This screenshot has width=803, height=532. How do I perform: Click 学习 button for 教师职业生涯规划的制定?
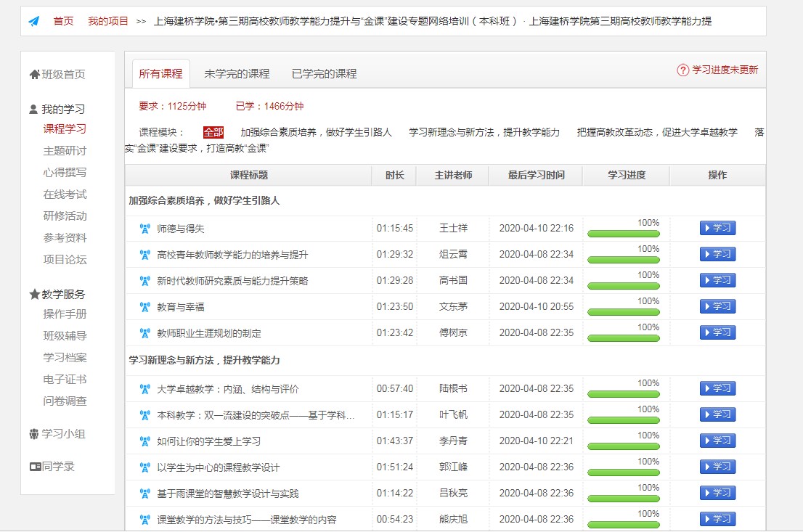(717, 332)
